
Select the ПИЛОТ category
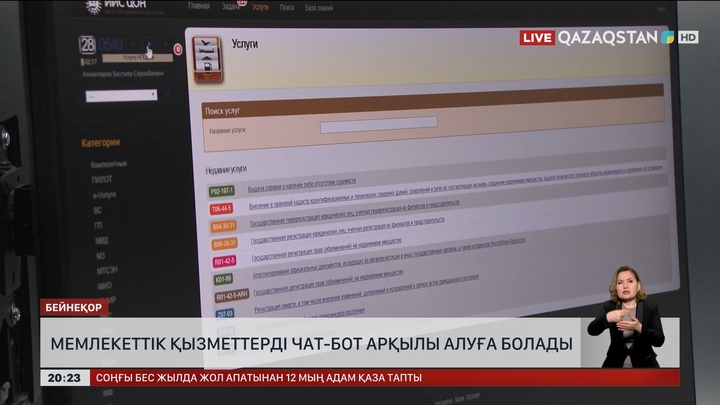tap(102, 179)
